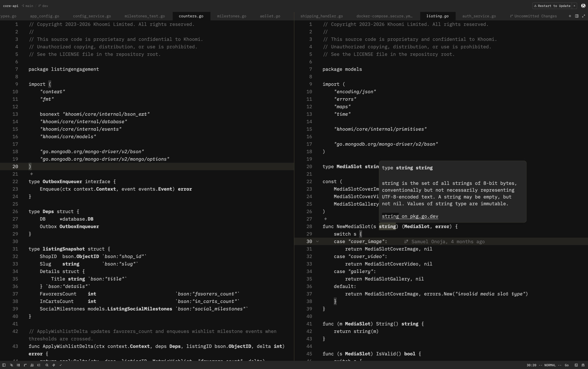Open the terminal panel icon

pyautogui.click(x=576, y=365)
